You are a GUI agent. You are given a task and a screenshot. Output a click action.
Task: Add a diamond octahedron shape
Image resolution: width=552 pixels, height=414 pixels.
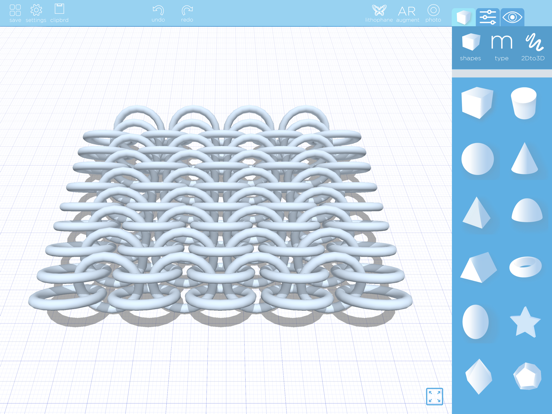tap(478, 376)
